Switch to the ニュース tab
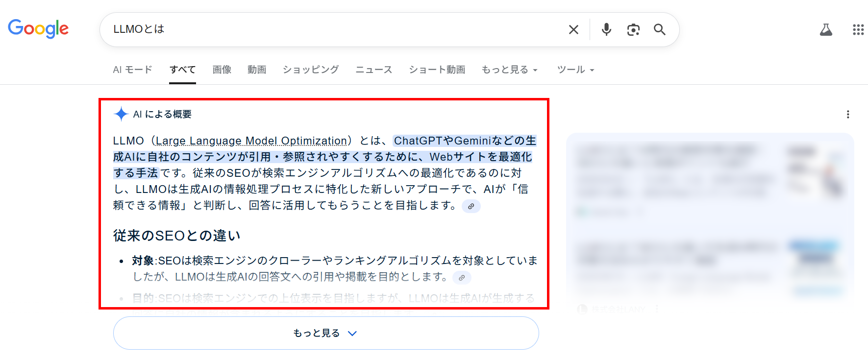 373,70
